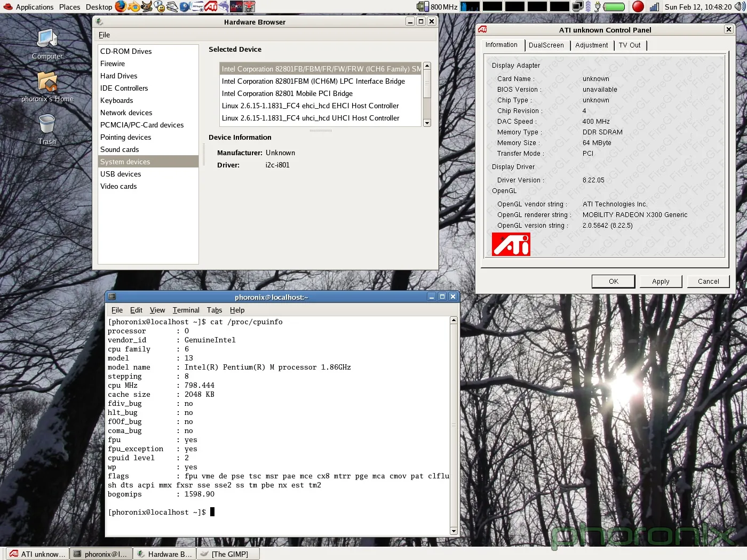Viewport: 747px width, 560px height.
Task: Launch the America's Army game icon
Action: point(236,6)
